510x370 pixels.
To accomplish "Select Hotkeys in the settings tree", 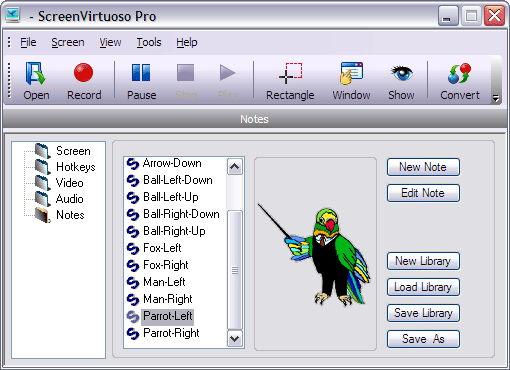I will (76, 167).
